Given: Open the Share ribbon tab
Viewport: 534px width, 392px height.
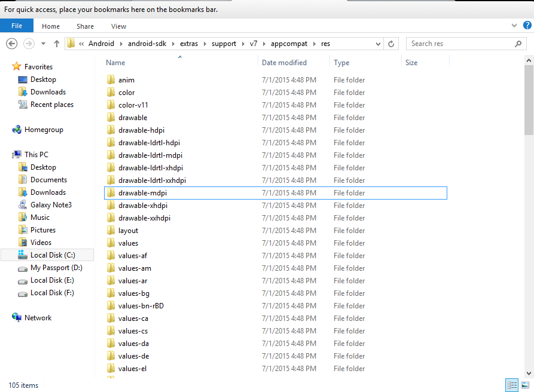Looking at the screenshot, I should point(85,26).
